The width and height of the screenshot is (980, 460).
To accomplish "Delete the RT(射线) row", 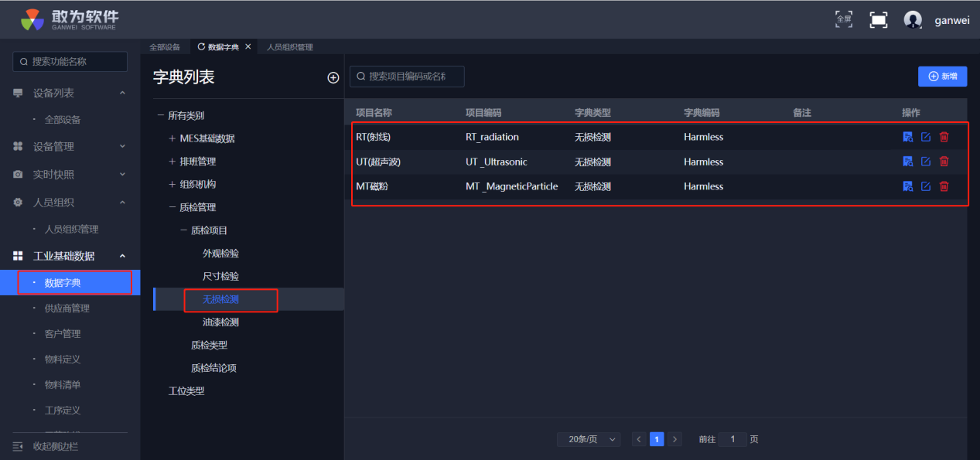I will (944, 137).
